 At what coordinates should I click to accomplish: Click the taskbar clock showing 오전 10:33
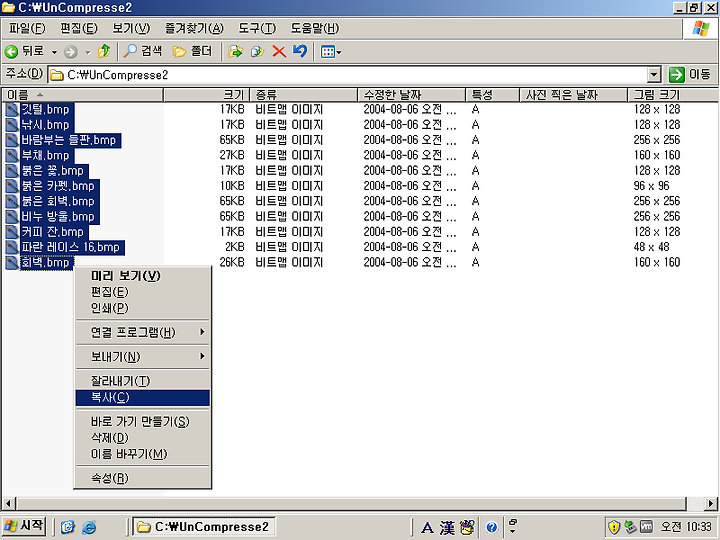tap(686, 527)
